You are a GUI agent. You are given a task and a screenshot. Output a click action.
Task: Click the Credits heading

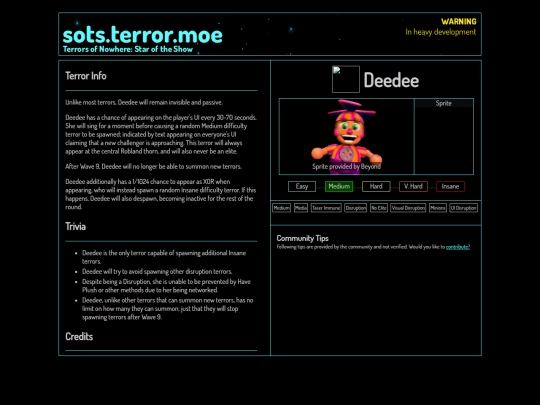[79, 336]
